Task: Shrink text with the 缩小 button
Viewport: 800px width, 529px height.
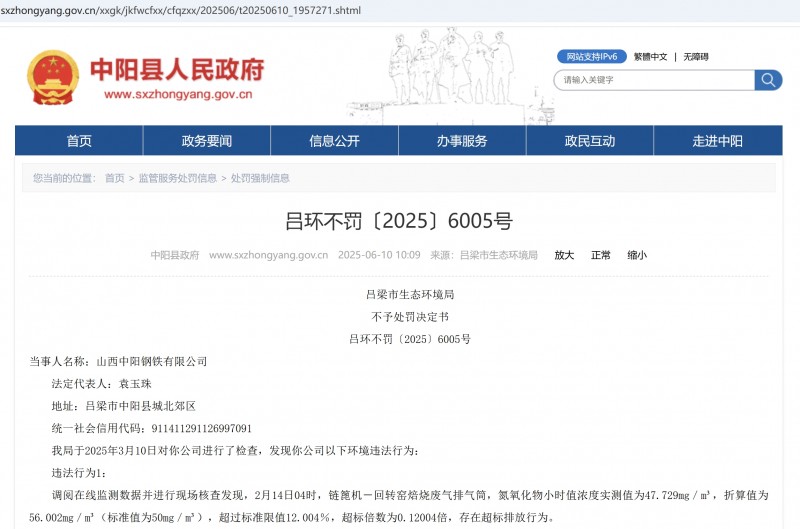Action: 637,255
